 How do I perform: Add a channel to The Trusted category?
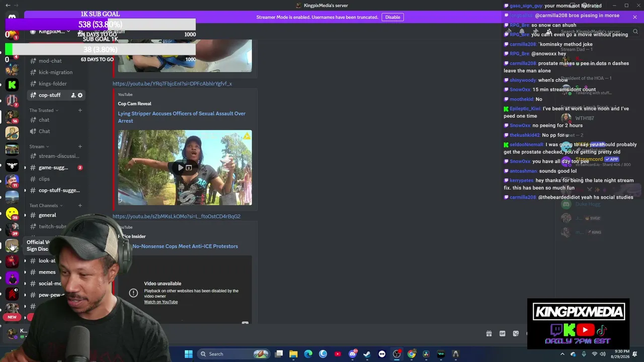[80, 110]
